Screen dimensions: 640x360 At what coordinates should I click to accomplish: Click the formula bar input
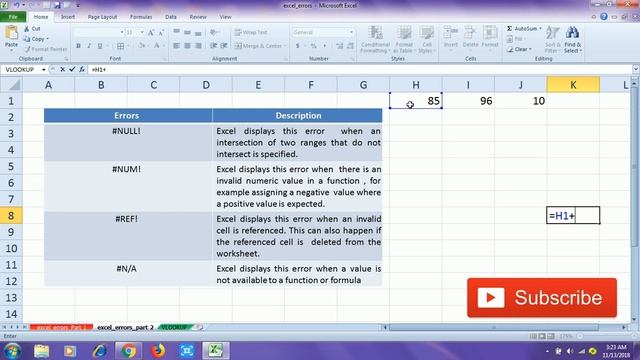[x=359, y=70]
